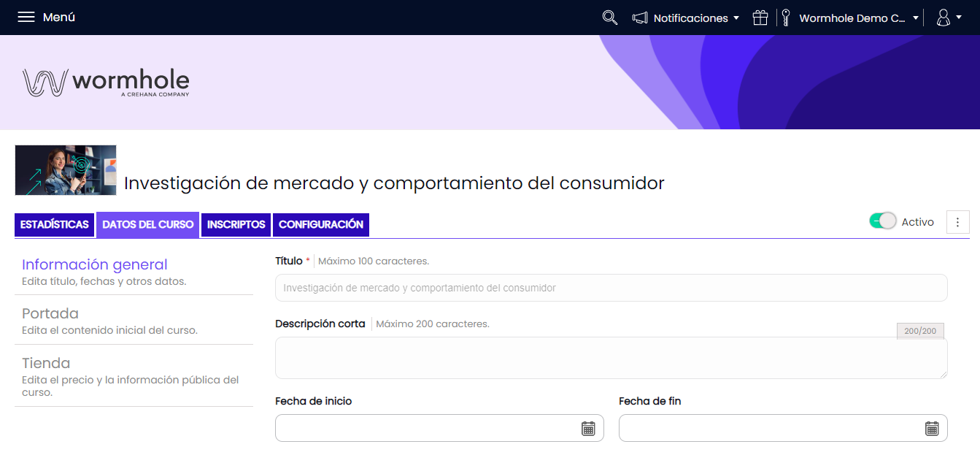Screen dimensions: 980x455
Task: Select Portada in the side menu
Action: tap(134, 320)
